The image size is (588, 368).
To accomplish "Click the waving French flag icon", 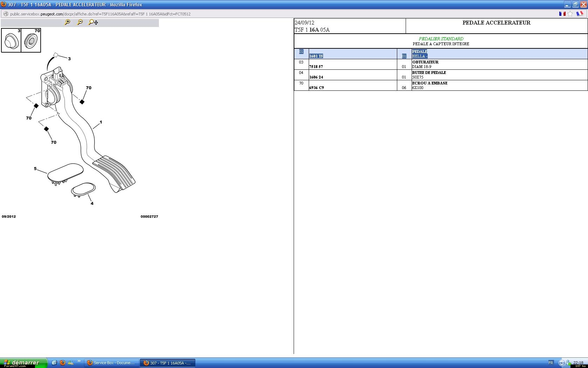I will click(580, 14).
